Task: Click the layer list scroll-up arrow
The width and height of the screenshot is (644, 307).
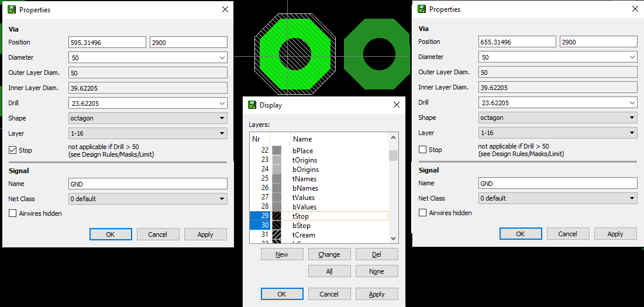Action: (394, 139)
